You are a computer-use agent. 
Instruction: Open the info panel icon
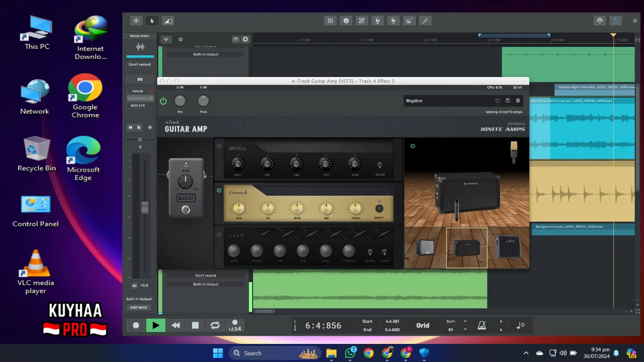tap(346, 21)
